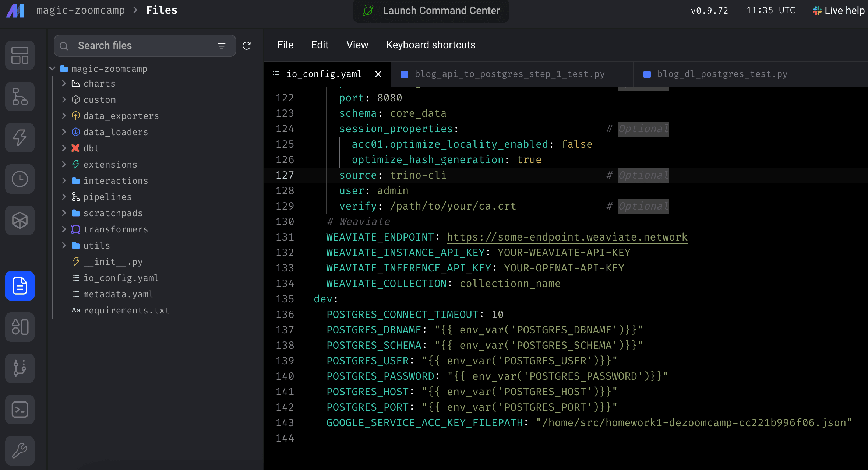Expand the custom folder chevron
The image size is (868, 470).
tap(64, 100)
